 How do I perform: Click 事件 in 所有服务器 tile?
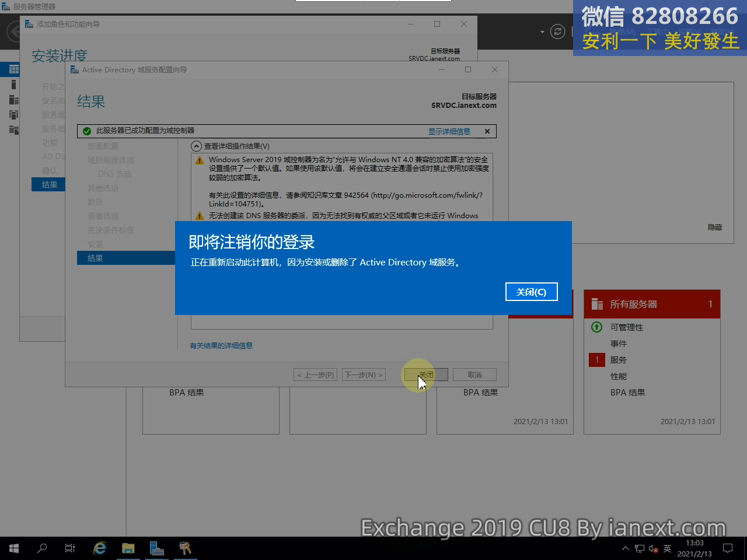click(619, 344)
